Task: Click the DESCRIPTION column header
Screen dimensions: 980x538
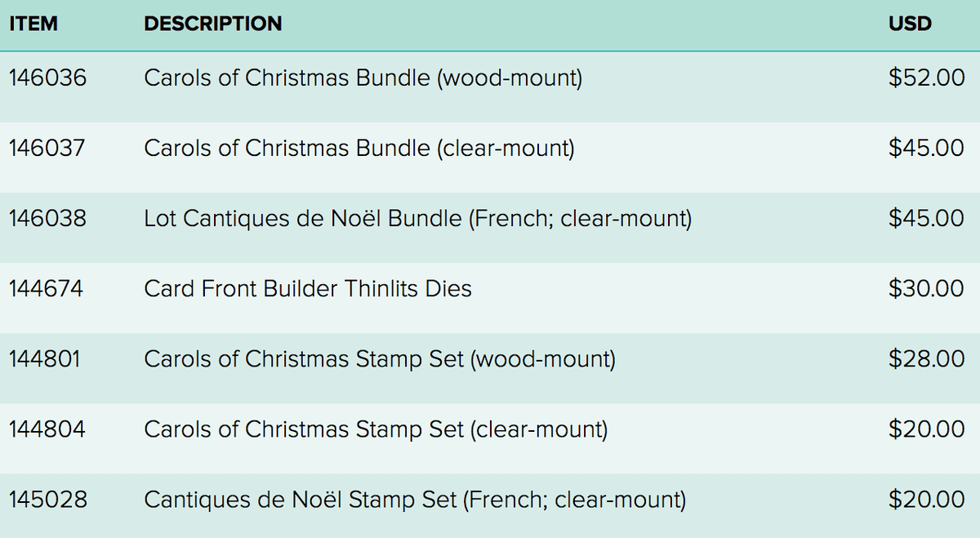Action: [x=213, y=24]
